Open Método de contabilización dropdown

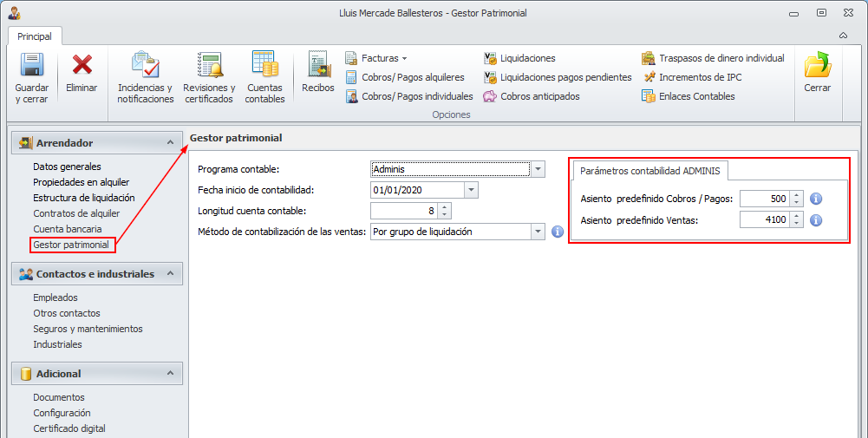coord(538,232)
